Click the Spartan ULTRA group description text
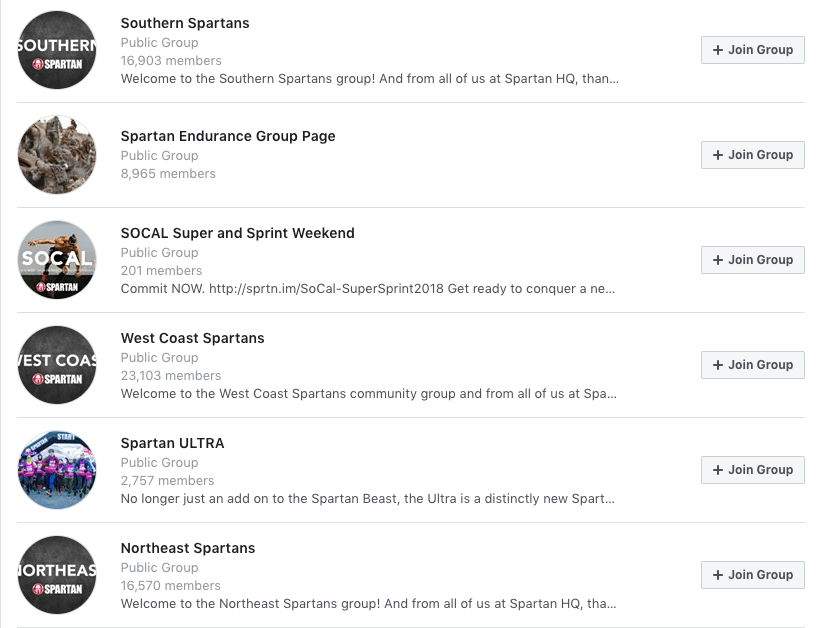Image resolution: width=821 pixels, height=628 pixels. click(x=368, y=499)
